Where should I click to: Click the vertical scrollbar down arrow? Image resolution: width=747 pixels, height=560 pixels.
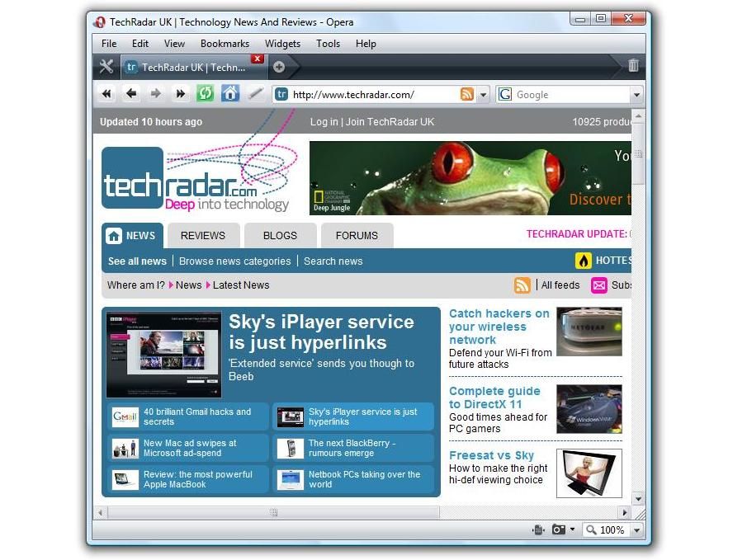click(x=638, y=499)
